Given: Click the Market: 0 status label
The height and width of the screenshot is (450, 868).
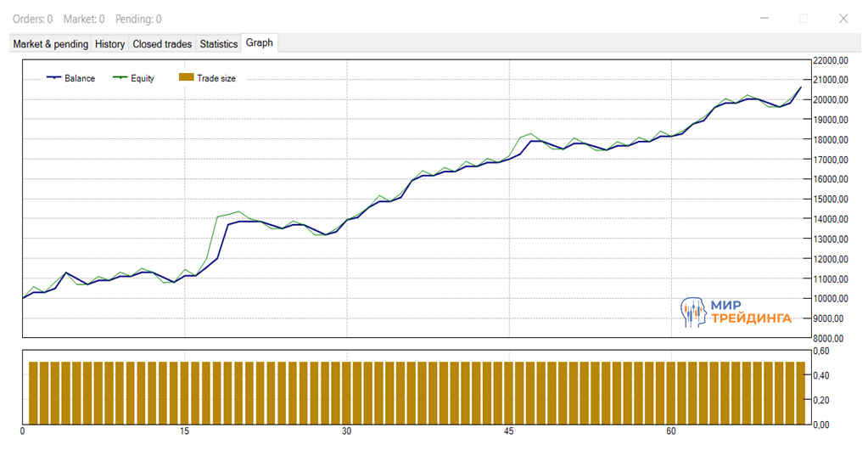Looking at the screenshot, I should click(84, 19).
